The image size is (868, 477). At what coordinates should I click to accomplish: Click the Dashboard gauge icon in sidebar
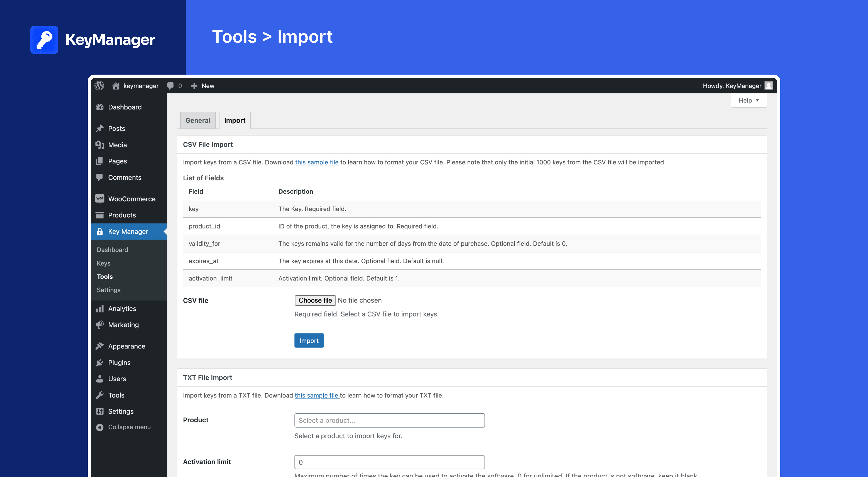[100, 107]
